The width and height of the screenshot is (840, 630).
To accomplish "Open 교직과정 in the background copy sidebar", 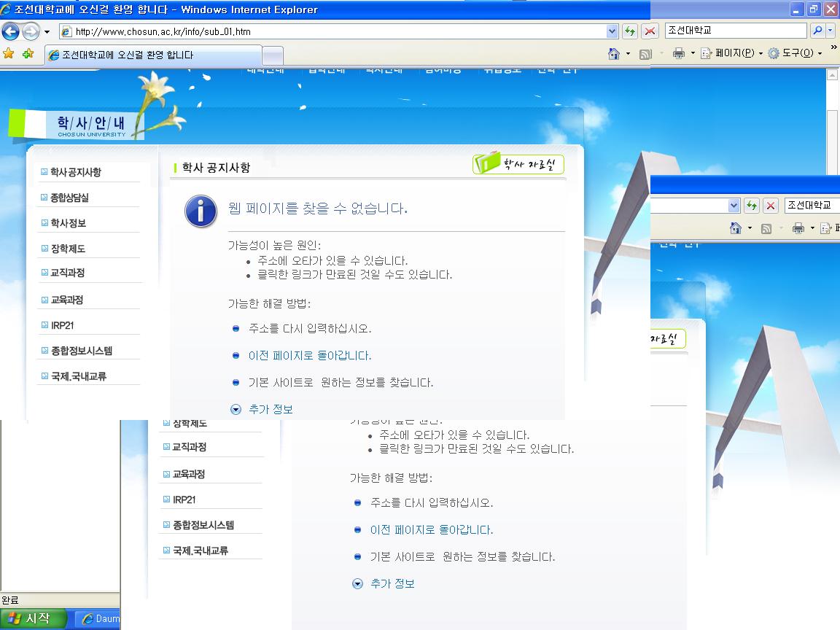I will 189,447.
